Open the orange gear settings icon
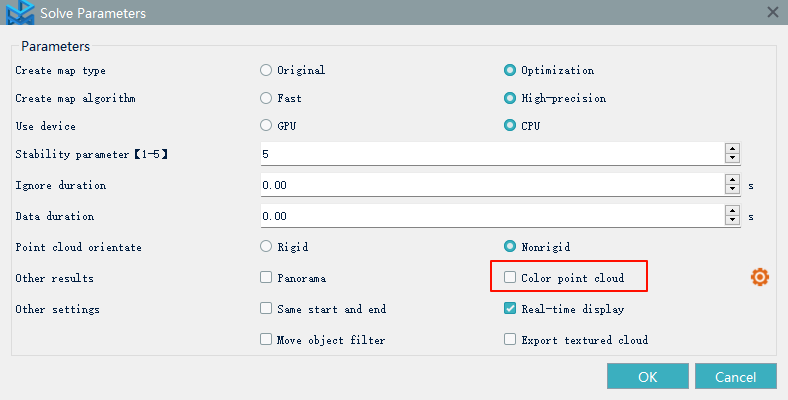Image resolution: width=788 pixels, height=400 pixels. [759, 277]
